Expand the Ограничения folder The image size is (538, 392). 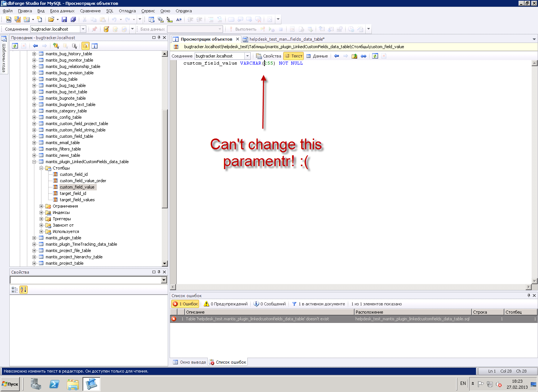click(41, 206)
